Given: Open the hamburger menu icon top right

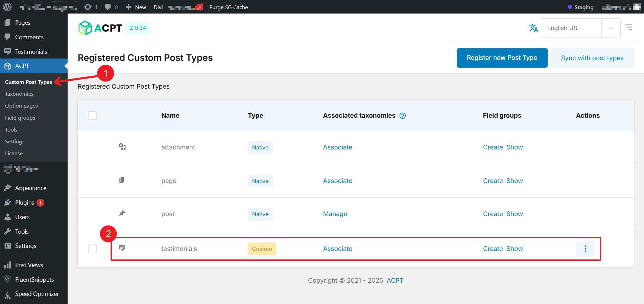Looking at the screenshot, I should tap(629, 27).
